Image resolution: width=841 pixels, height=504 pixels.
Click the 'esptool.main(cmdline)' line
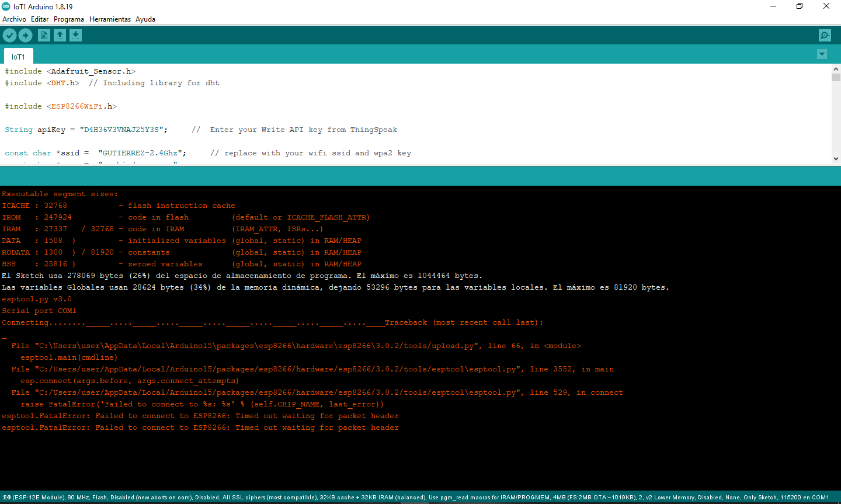click(x=69, y=357)
